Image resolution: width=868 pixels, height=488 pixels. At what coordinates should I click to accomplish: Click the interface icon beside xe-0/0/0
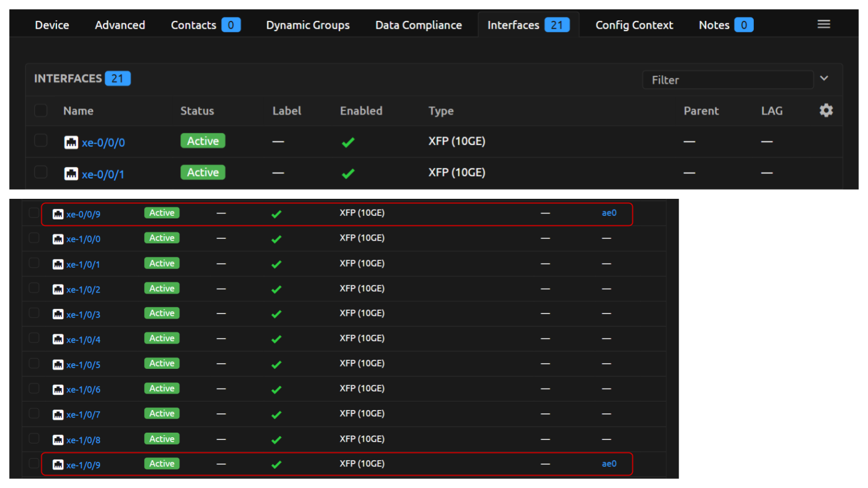pyautogui.click(x=71, y=142)
